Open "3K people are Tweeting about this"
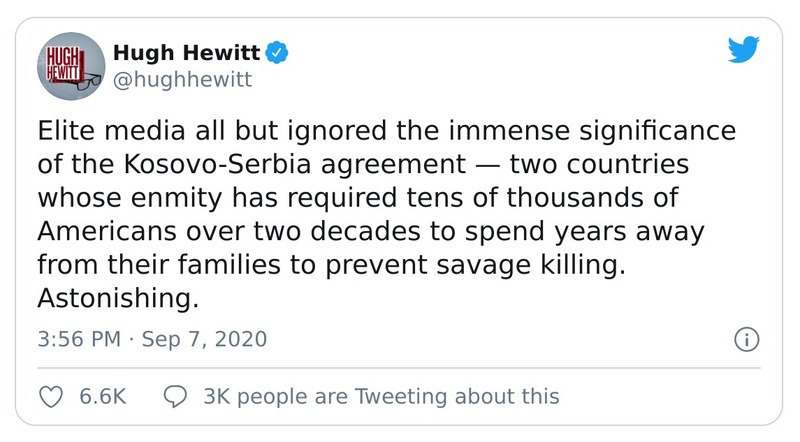Image resolution: width=800 pixels, height=442 pixels. pos(380,395)
